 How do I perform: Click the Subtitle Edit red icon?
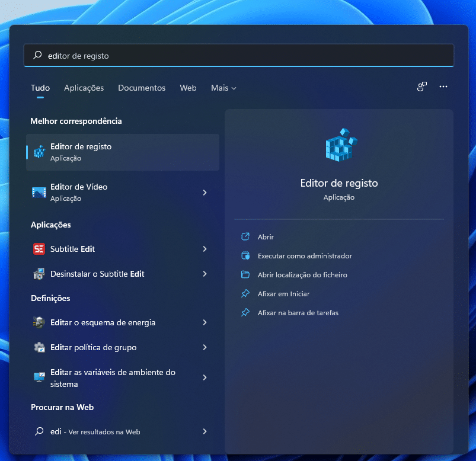point(39,249)
